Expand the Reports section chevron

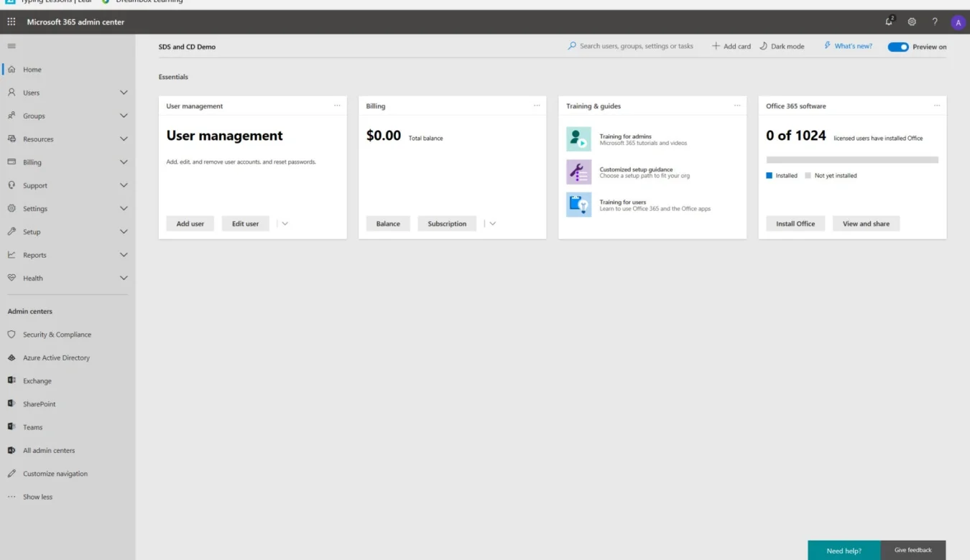click(x=124, y=255)
